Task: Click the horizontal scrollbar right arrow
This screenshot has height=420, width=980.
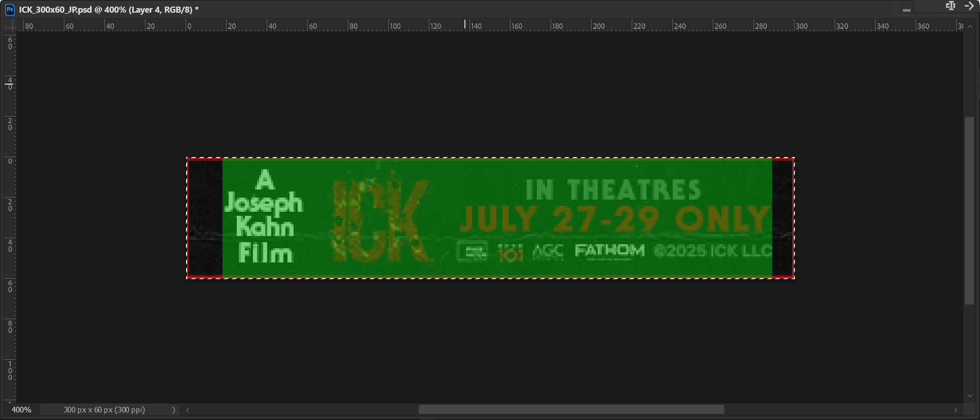Action: click(956, 410)
